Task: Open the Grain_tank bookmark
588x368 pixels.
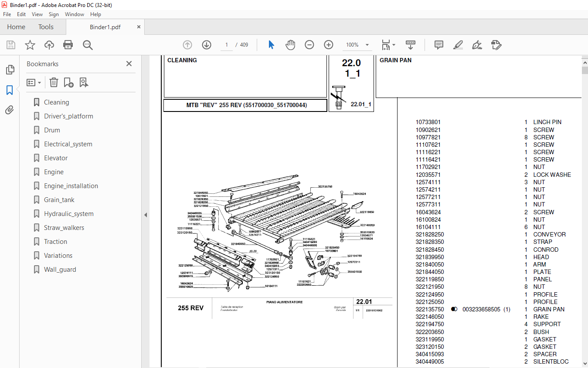Action: pos(59,200)
